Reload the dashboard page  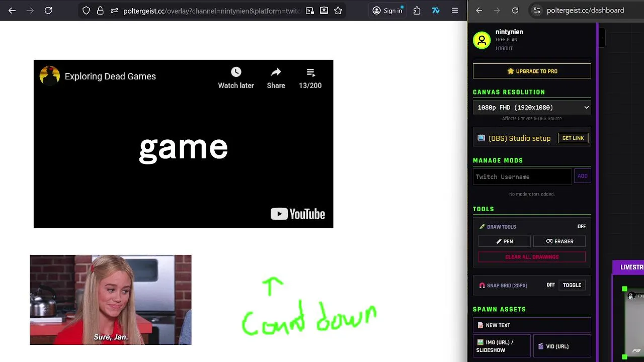(x=515, y=10)
